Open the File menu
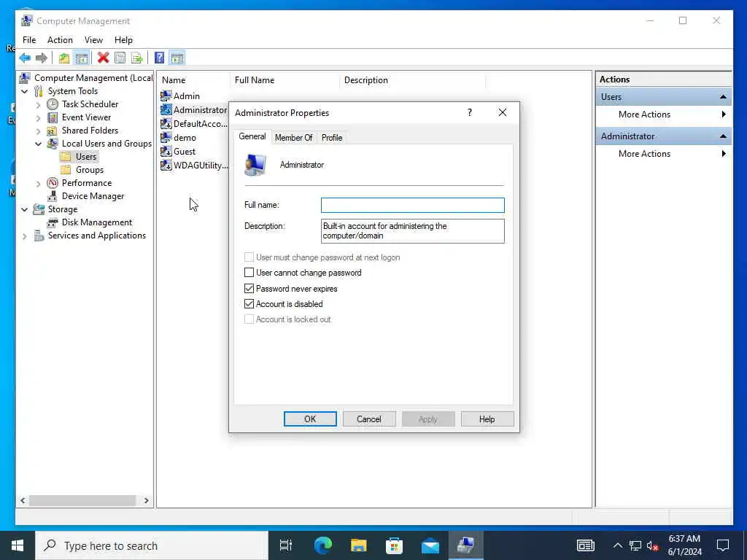Image resolution: width=747 pixels, height=560 pixels. pos(29,40)
